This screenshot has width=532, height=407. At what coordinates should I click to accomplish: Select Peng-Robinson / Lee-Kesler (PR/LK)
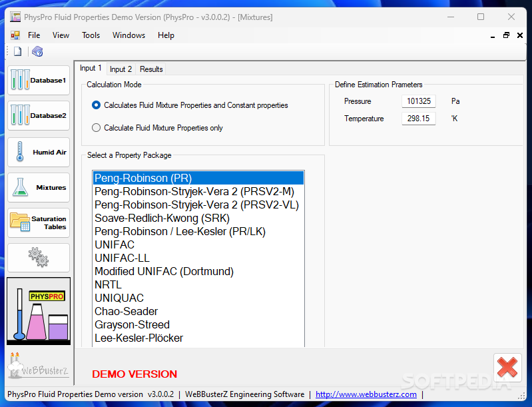198,232
